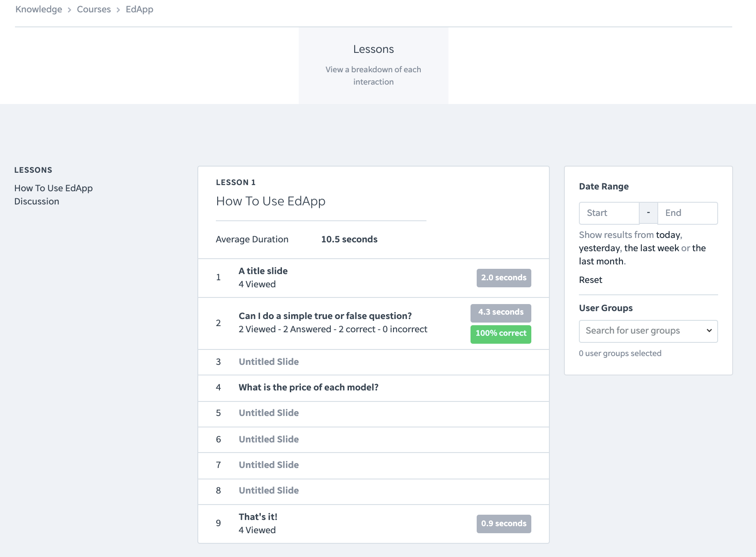Click the '2 Viewed - 2 Answered' stats line
756x557 pixels.
coord(333,330)
